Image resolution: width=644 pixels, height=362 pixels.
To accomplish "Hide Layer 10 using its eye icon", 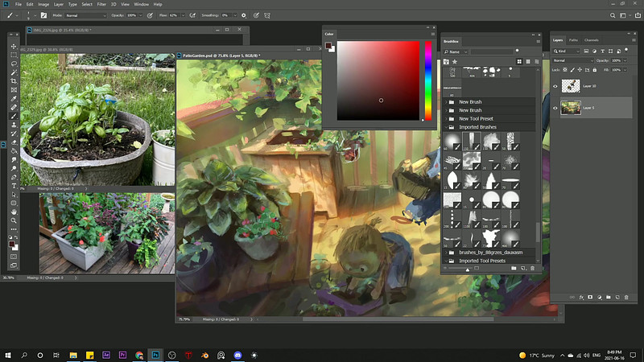I will tap(555, 86).
